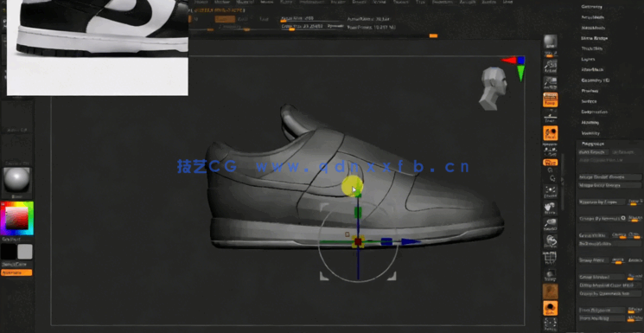Click the blue gizmo arrow handle

411,241
